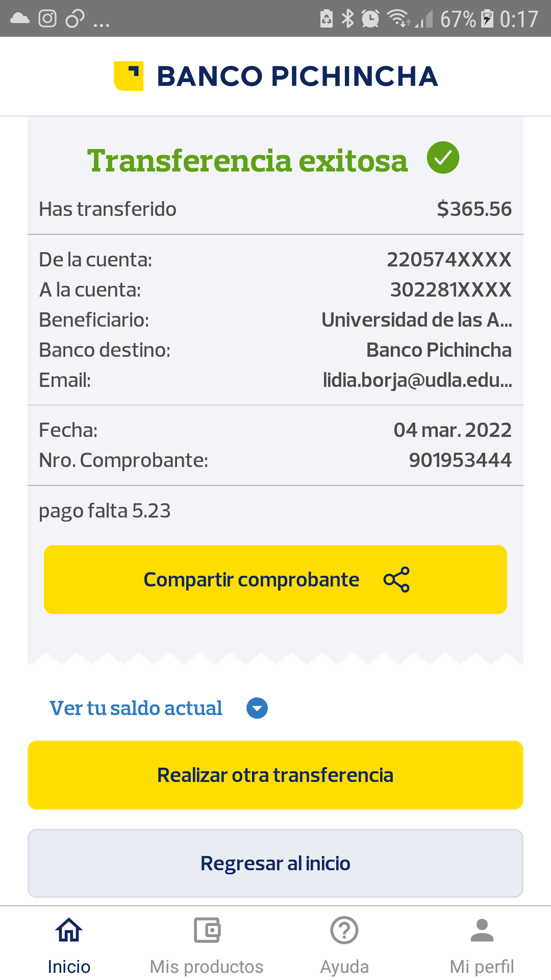551x980 pixels.
Task: Open the Ayuda question mark icon
Action: coord(344,930)
